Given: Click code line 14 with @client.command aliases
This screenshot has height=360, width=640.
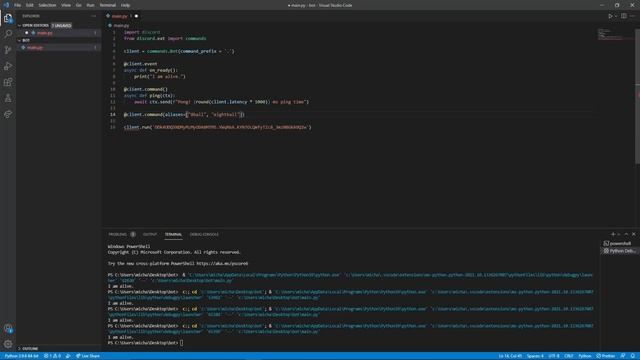Looking at the screenshot, I should pyautogui.click(x=184, y=115).
